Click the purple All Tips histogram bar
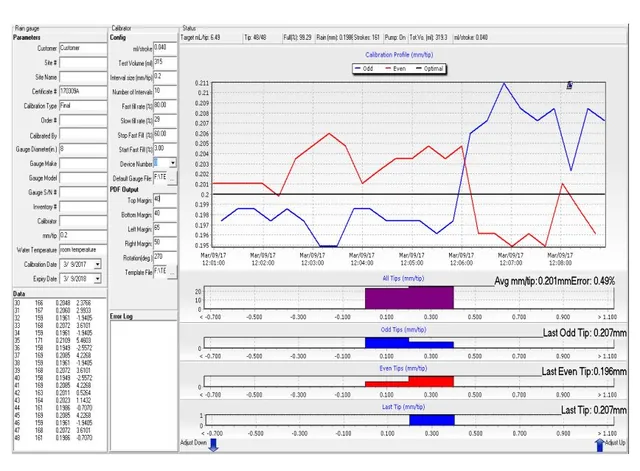 point(409,298)
